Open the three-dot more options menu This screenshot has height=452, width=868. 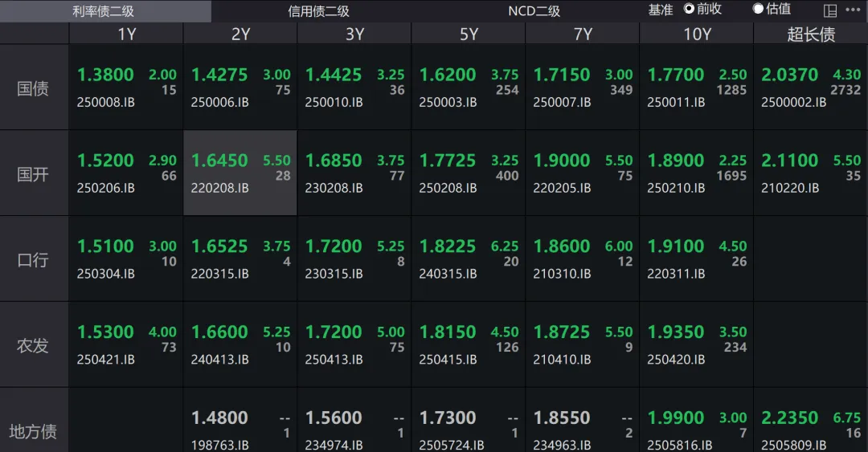tap(853, 10)
